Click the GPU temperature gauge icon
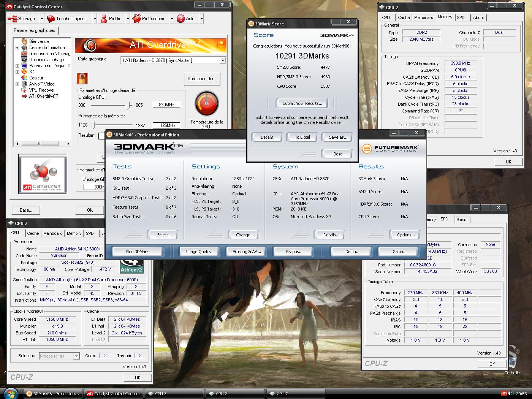The width and height of the screenshot is (532, 399). [x=206, y=103]
